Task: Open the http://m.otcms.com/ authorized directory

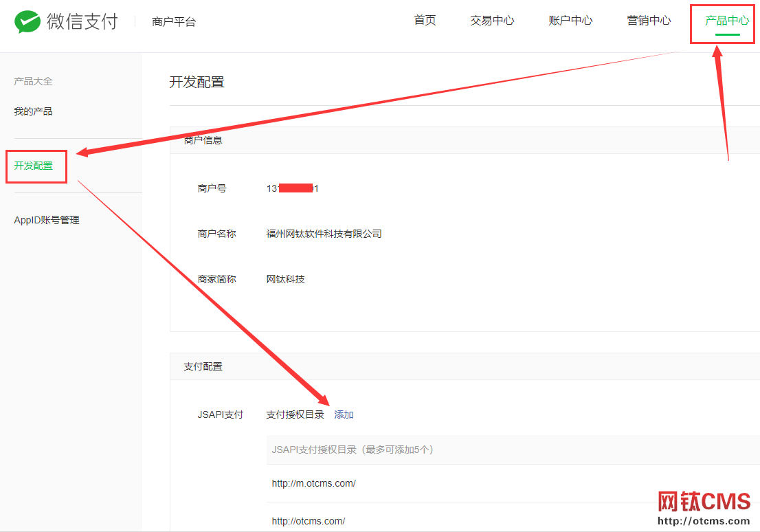Action: pyautogui.click(x=313, y=483)
